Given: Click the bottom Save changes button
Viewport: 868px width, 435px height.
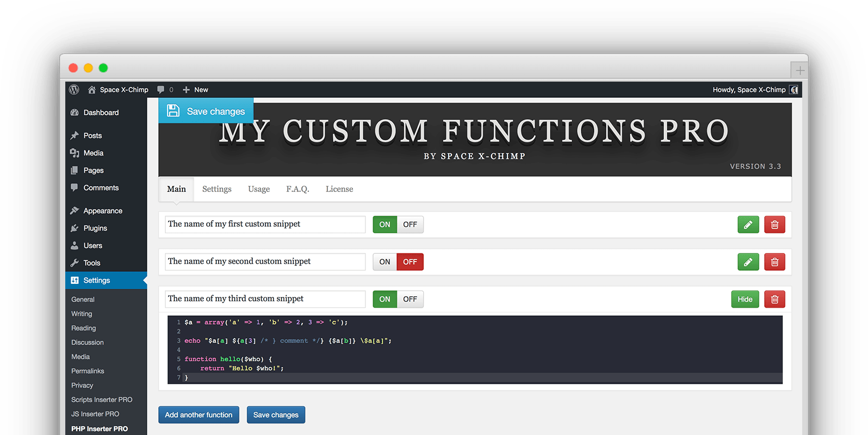Looking at the screenshot, I should [x=276, y=415].
